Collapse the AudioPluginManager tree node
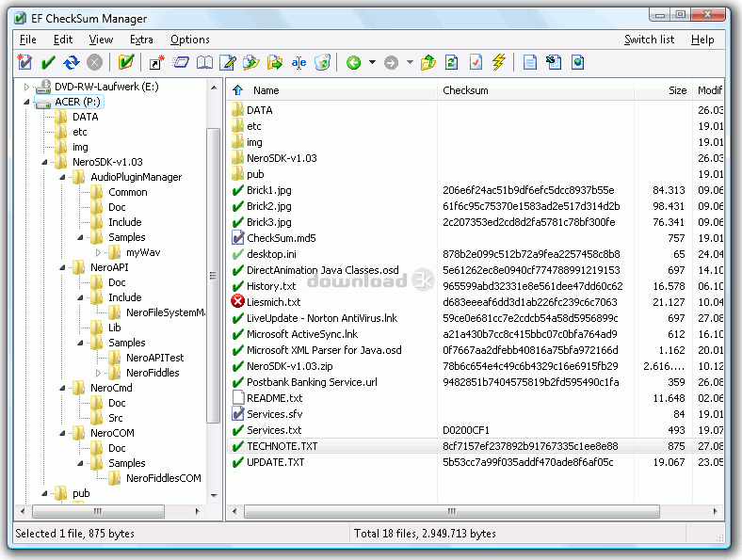Image resolution: width=742 pixels, height=560 pixels. tap(62, 177)
